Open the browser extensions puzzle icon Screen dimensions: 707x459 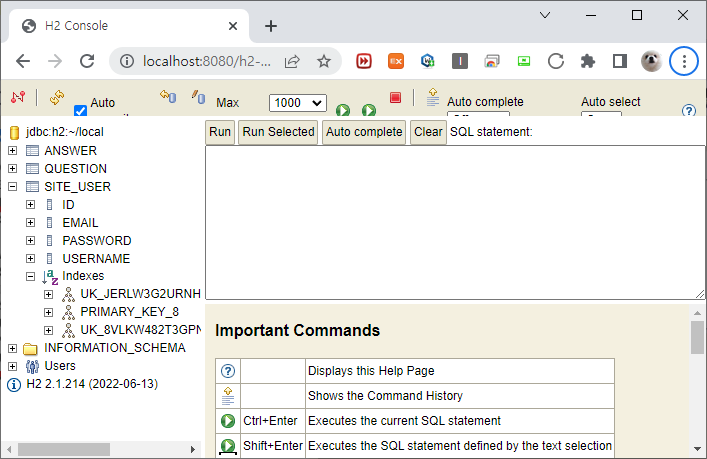(588, 61)
